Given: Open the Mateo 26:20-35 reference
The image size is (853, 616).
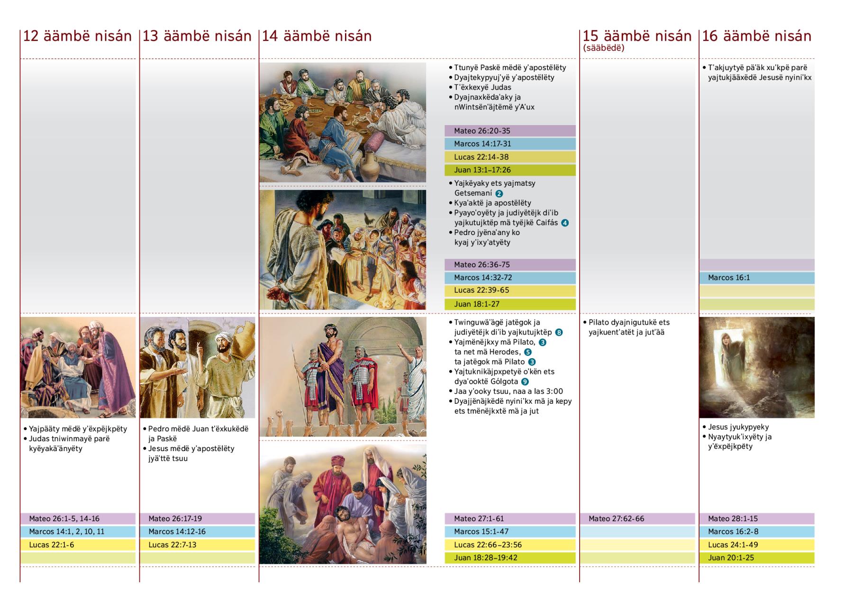Looking at the screenshot, I should pos(510,131).
